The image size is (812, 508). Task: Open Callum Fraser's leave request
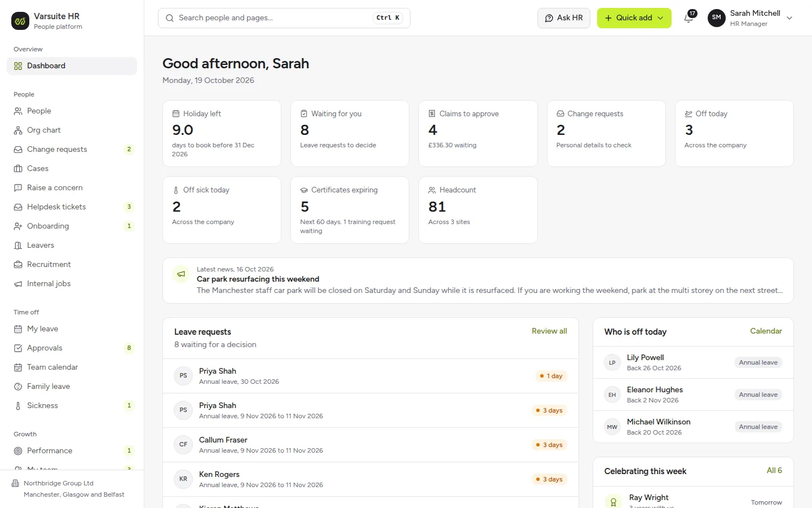tap(370, 445)
